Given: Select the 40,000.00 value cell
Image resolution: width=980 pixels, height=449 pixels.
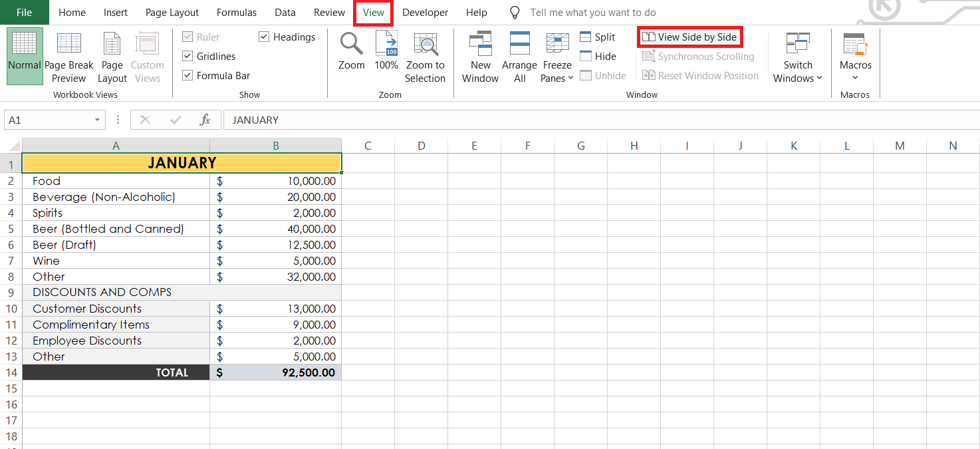Looking at the screenshot, I should tap(276, 229).
